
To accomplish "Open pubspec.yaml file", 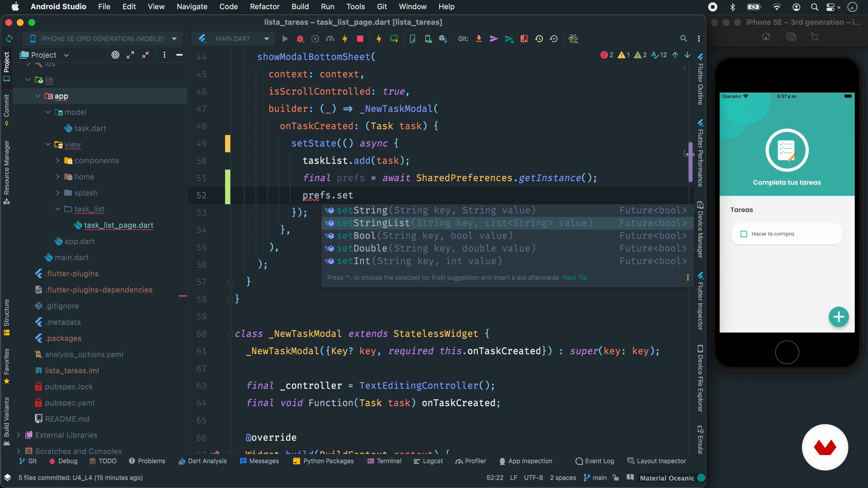I will point(69,403).
